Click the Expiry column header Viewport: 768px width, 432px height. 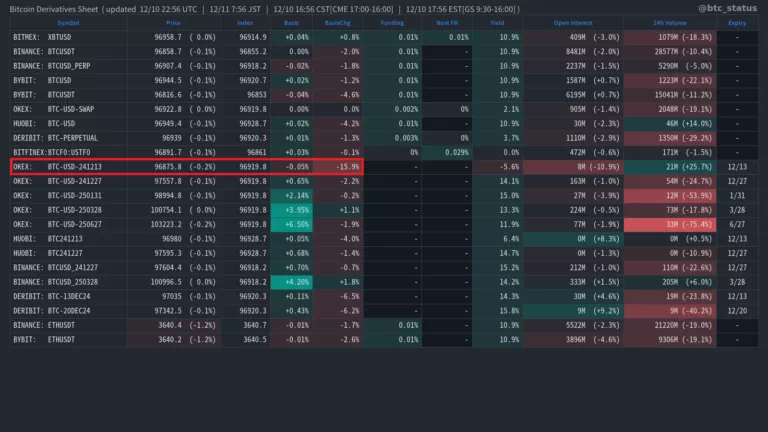click(x=737, y=23)
